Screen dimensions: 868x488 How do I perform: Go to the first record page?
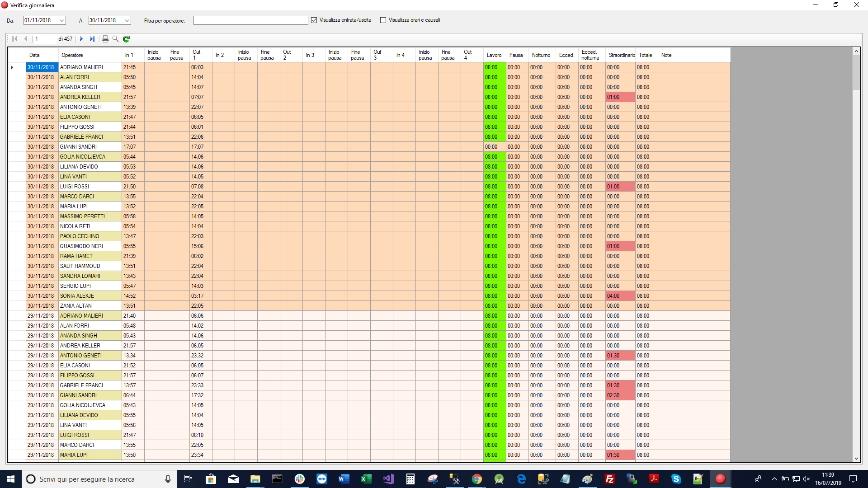coord(14,39)
